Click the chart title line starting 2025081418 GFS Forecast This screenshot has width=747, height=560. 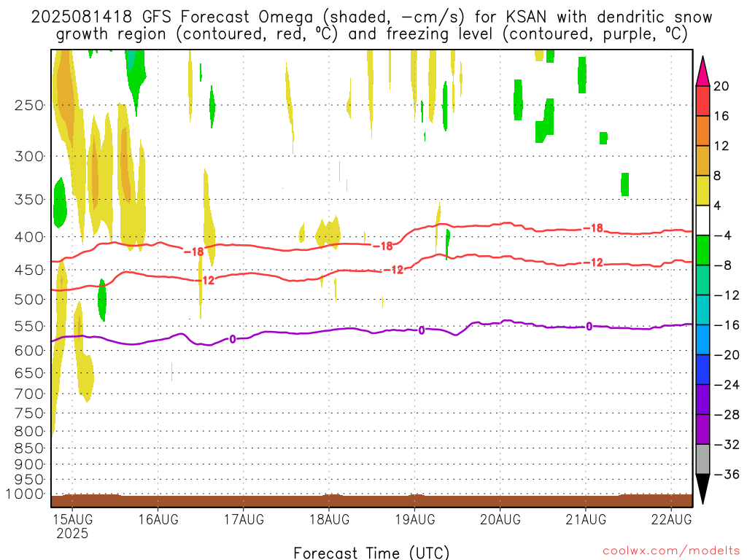(x=371, y=17)
